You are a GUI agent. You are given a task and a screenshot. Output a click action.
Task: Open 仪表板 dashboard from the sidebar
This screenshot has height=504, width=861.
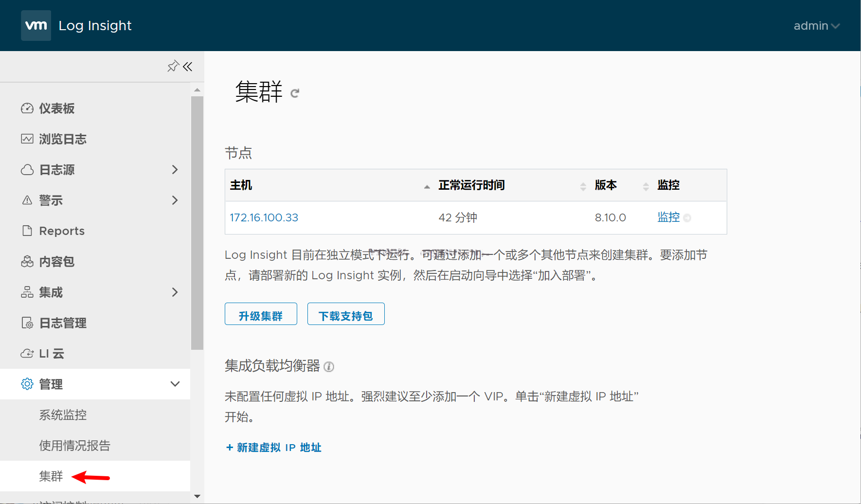pos(56,108)
